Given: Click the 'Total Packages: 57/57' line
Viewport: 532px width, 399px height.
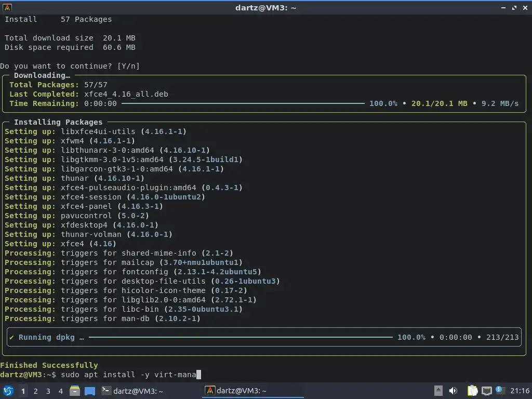Looking at the screenshot, I should [x=58, y=85].
